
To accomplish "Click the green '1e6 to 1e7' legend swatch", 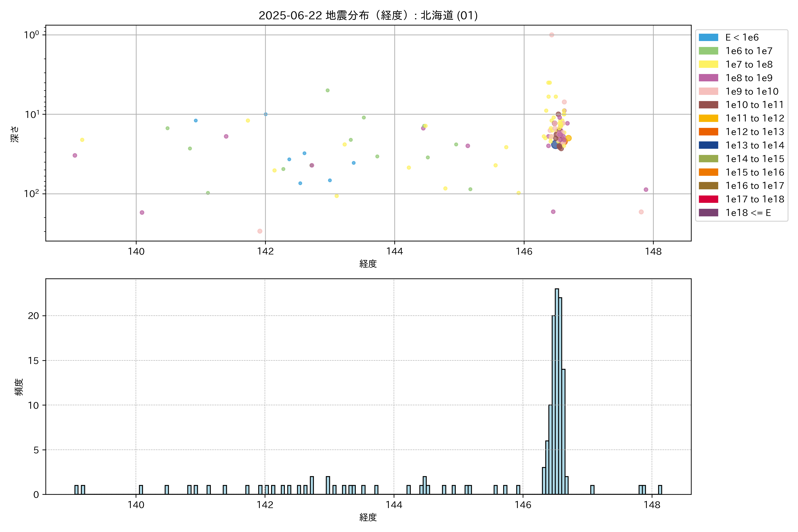I will click(708, 51).
